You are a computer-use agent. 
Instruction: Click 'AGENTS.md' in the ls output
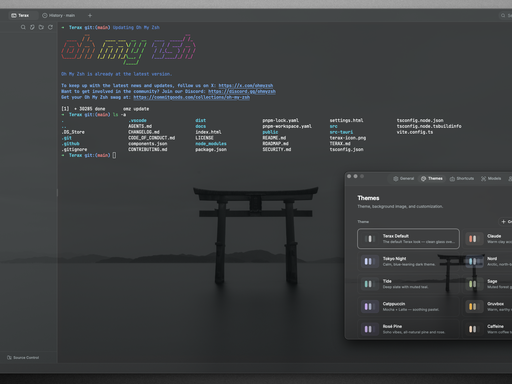pyautogui.click(x=140, y=126)
